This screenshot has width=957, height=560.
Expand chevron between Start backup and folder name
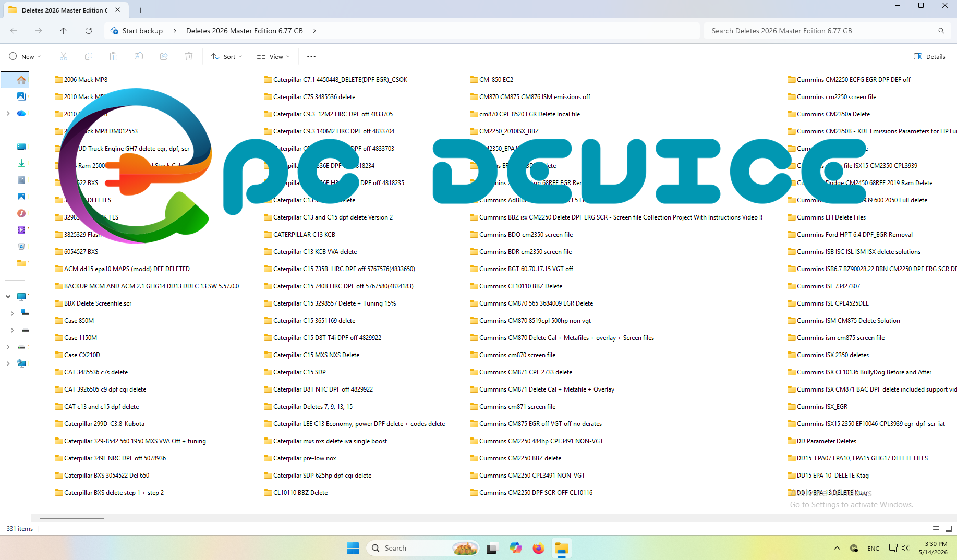(x=175, y=31)
